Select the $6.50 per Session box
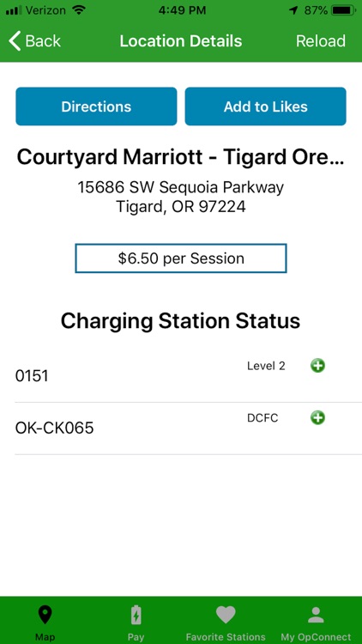 pyautogui.click(x=181, y=258)
